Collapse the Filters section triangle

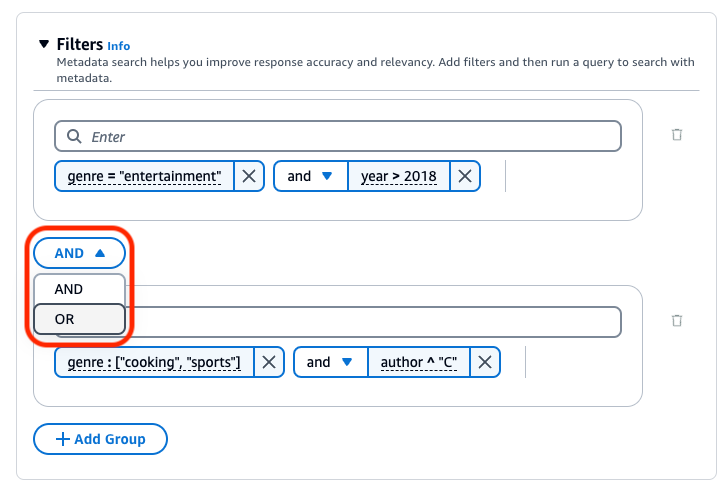click(43, 45)
